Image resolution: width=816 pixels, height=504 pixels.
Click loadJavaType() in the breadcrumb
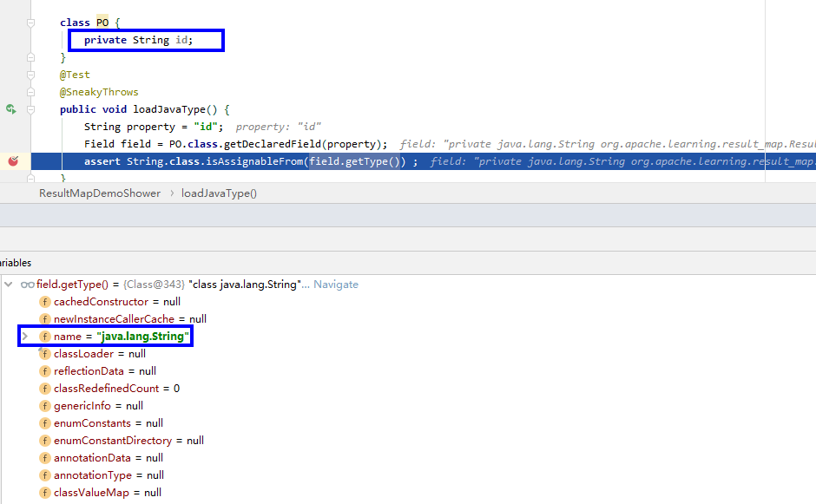[x=219, y=193]
